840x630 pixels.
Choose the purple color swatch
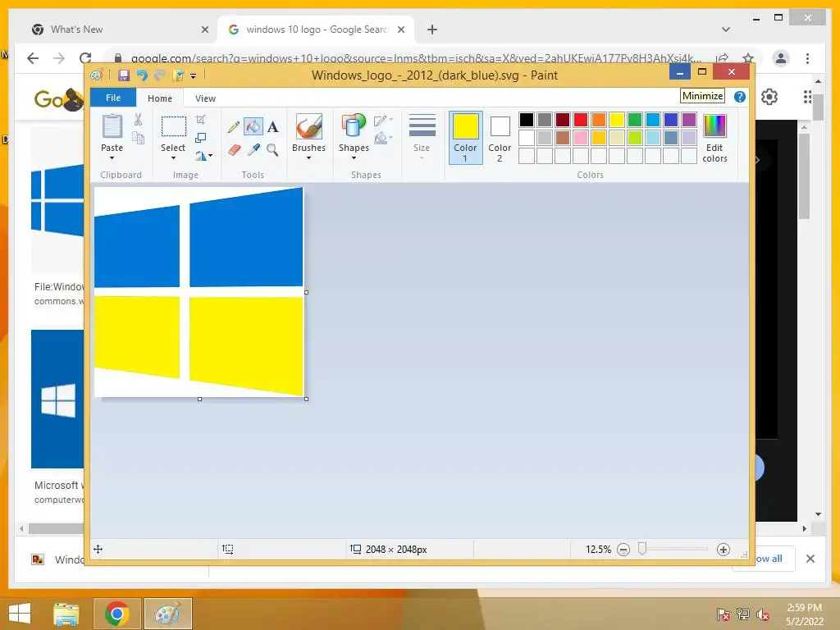[x=689, y=120]
